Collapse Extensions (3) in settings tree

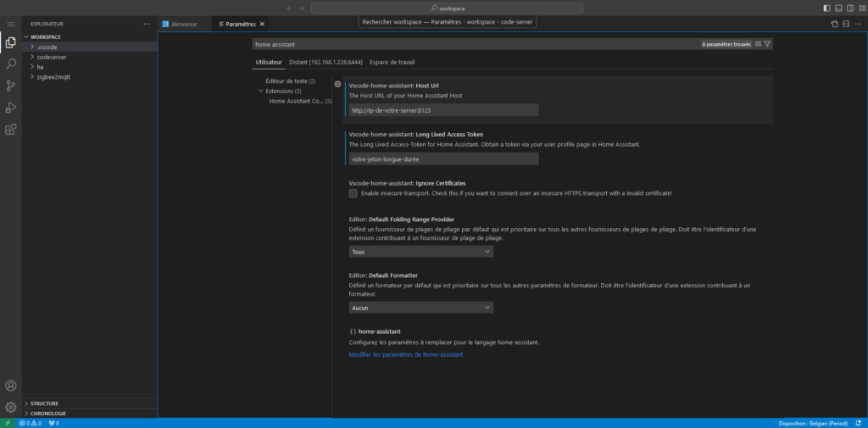(261, 91)
